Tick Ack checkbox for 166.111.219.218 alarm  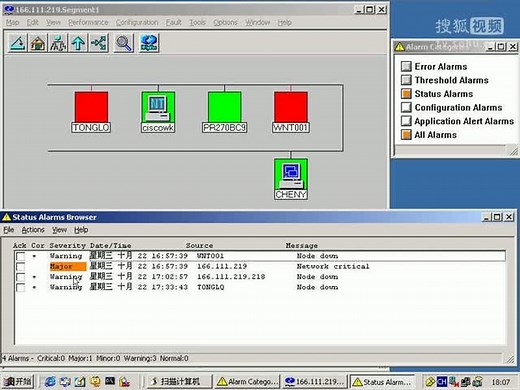pos(20,277)
